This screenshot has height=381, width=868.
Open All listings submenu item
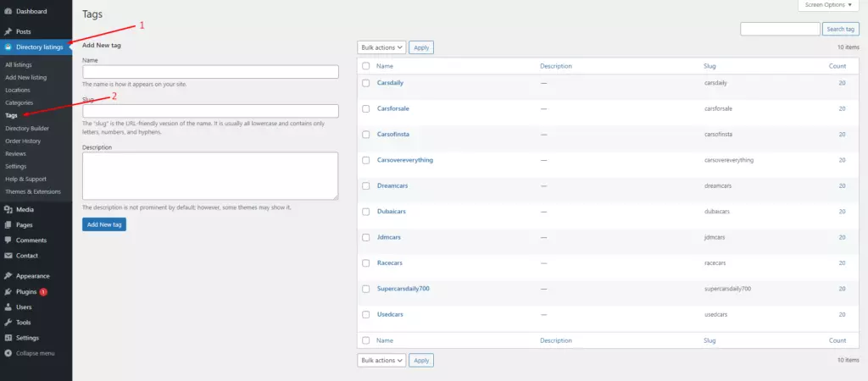click(19, 64)
